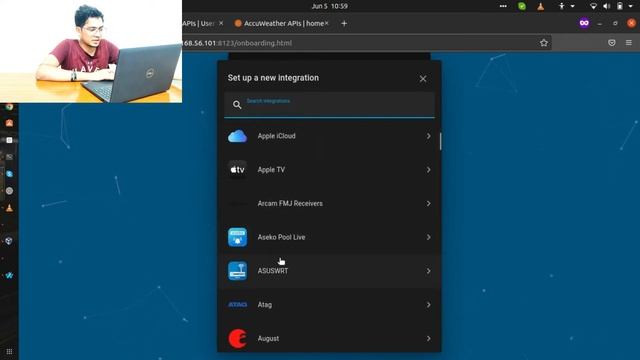Click the search magnifier icon in dialog
640x360 pixels.
(237, 105)
